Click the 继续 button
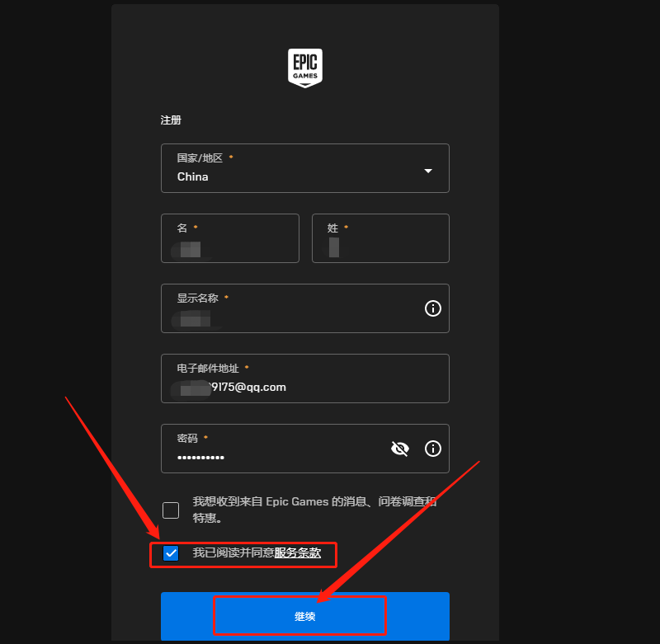Image resolution: width=660 pixels, height=644 pixels. coord(305,616)
